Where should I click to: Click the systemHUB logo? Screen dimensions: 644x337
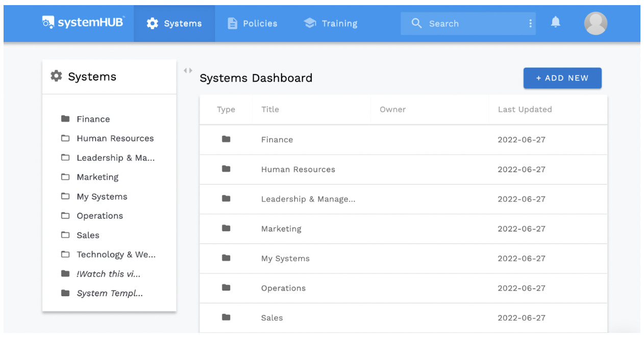click(x=83, y=23)
